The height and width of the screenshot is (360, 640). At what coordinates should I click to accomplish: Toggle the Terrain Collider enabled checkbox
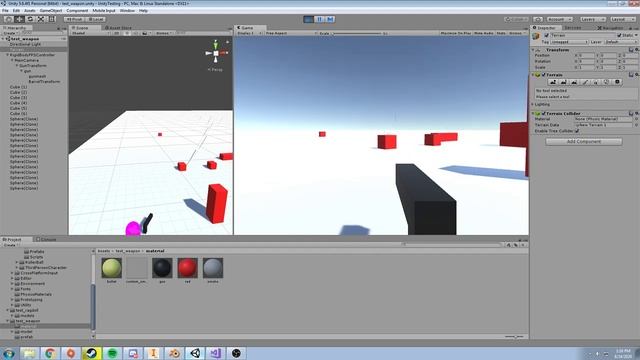[x=544, y=113]
